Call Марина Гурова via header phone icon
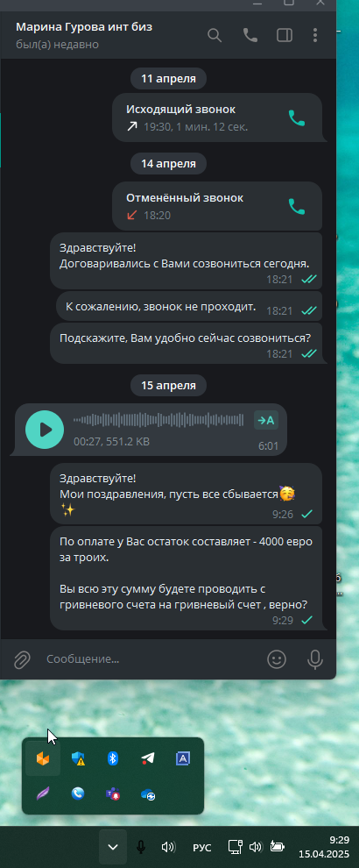The image size is (359, 868). [250, 35]
